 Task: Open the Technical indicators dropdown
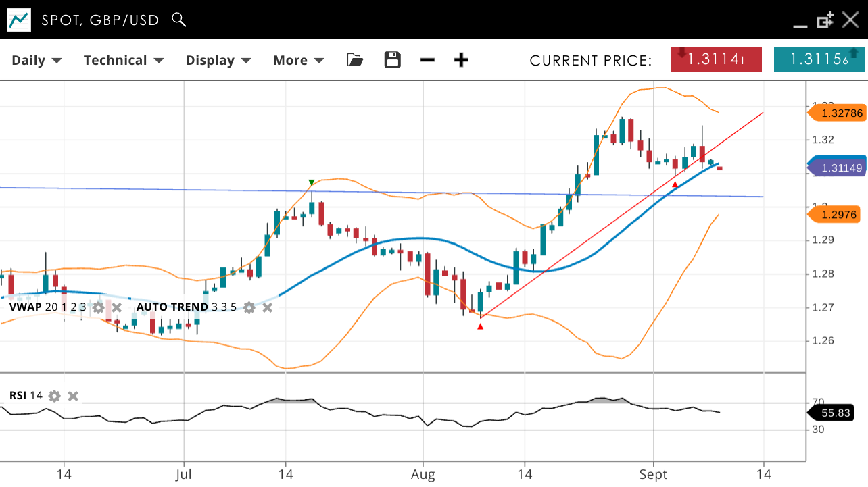124,60
